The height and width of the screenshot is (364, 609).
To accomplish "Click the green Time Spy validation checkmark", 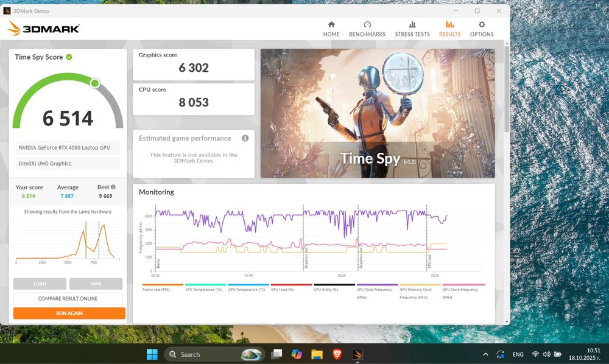I will tap(69, 57).
